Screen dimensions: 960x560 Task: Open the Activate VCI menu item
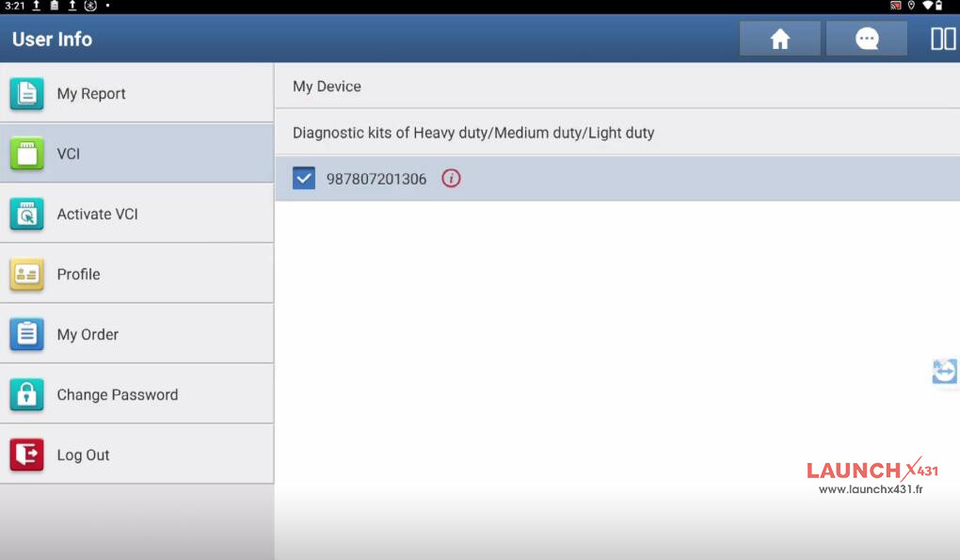(x=97, y=215)
